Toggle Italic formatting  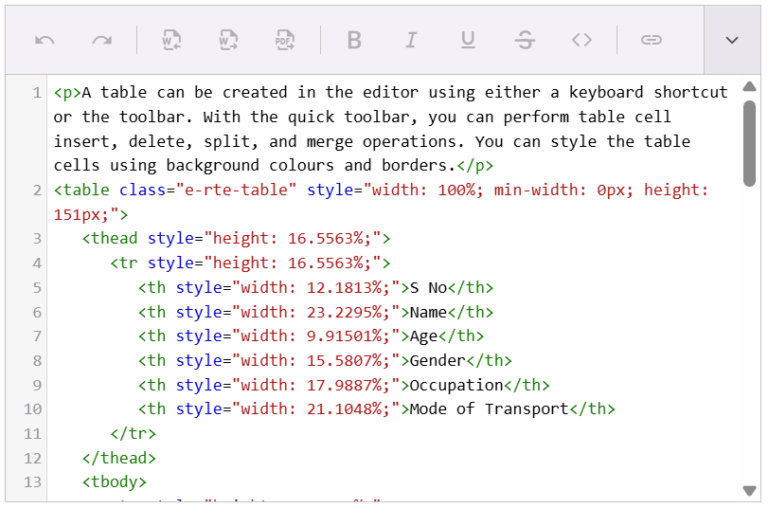[x=411, y=40]
